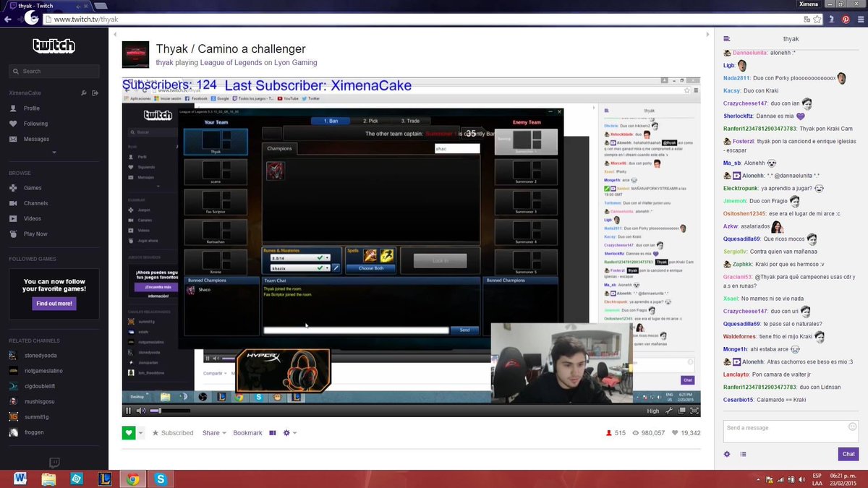Pop out the video player
The image size is (868, 488).
click(681, 411)
